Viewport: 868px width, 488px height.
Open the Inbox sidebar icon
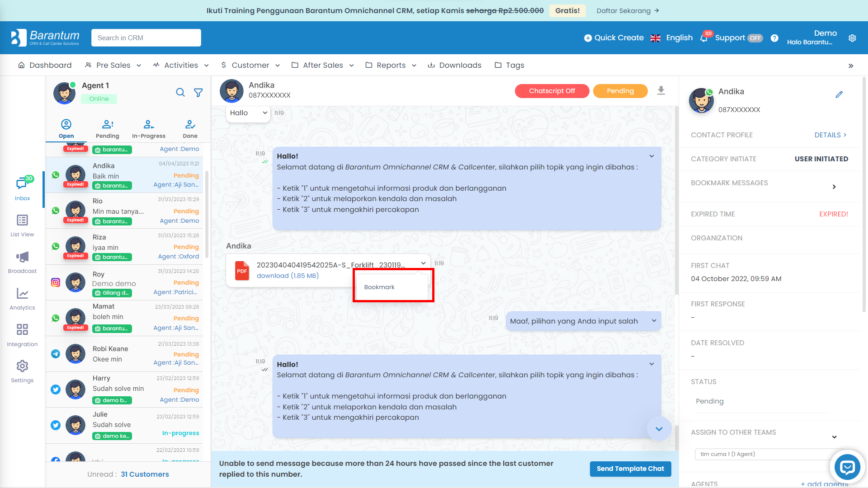tap(22, 188)
